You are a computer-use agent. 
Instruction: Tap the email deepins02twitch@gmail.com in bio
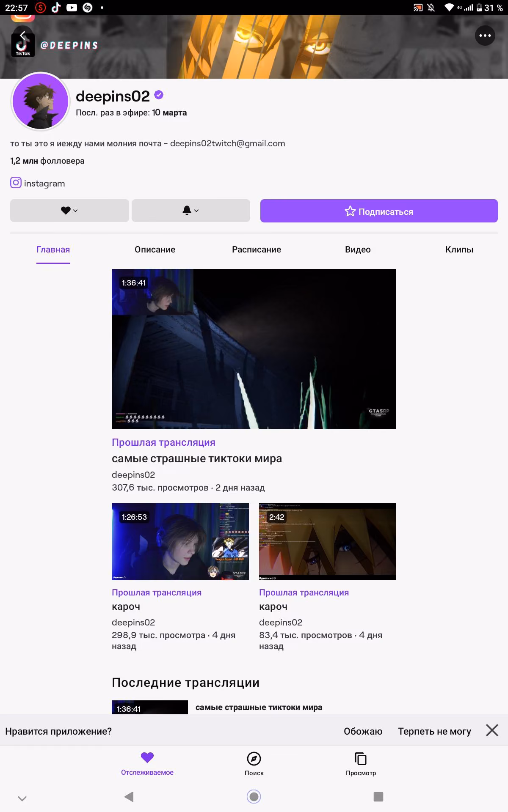coord(228,143)
